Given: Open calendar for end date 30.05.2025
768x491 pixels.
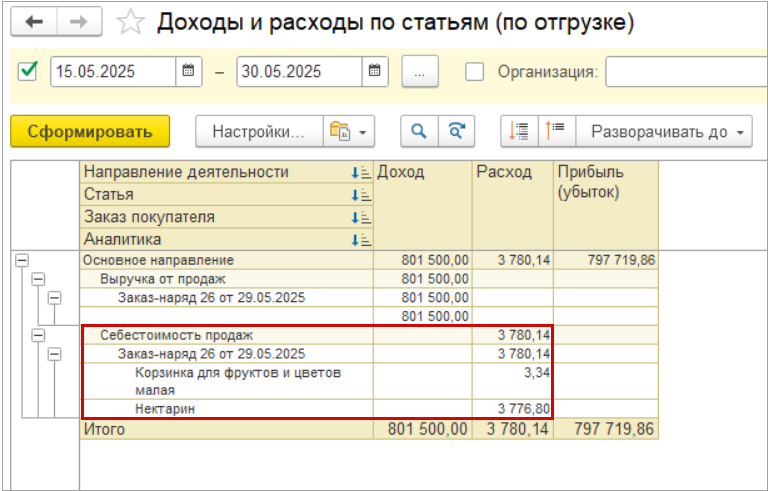Looking at the screenshot, I should point(374,72).
